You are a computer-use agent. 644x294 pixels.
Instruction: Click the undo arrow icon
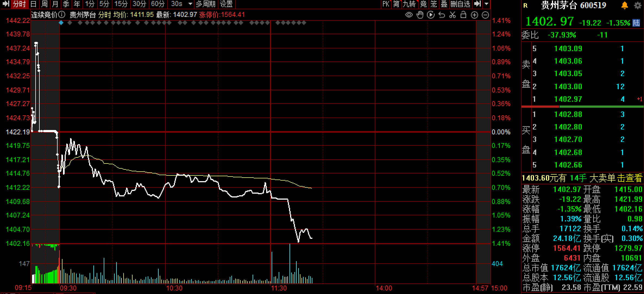tap(442, 15)
